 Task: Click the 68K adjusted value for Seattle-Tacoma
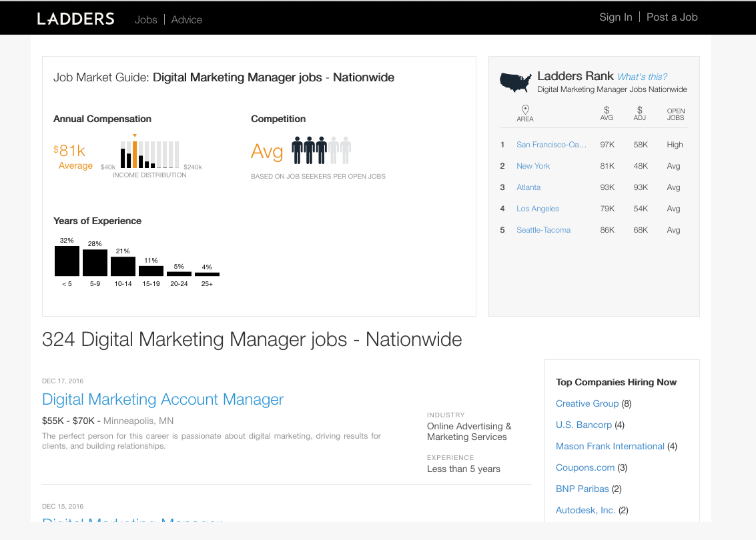pos(641,230)
